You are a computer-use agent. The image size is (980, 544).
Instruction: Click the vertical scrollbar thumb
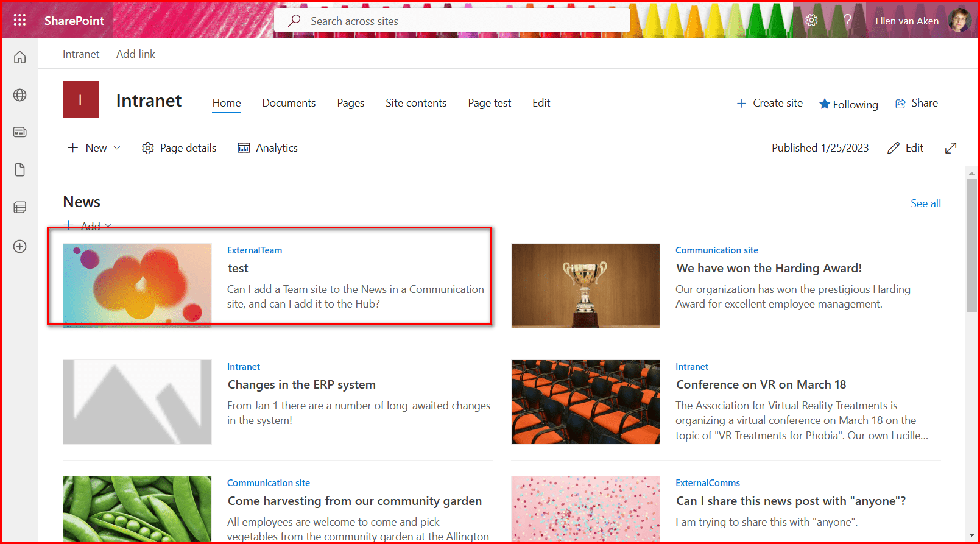coord(971,246)
